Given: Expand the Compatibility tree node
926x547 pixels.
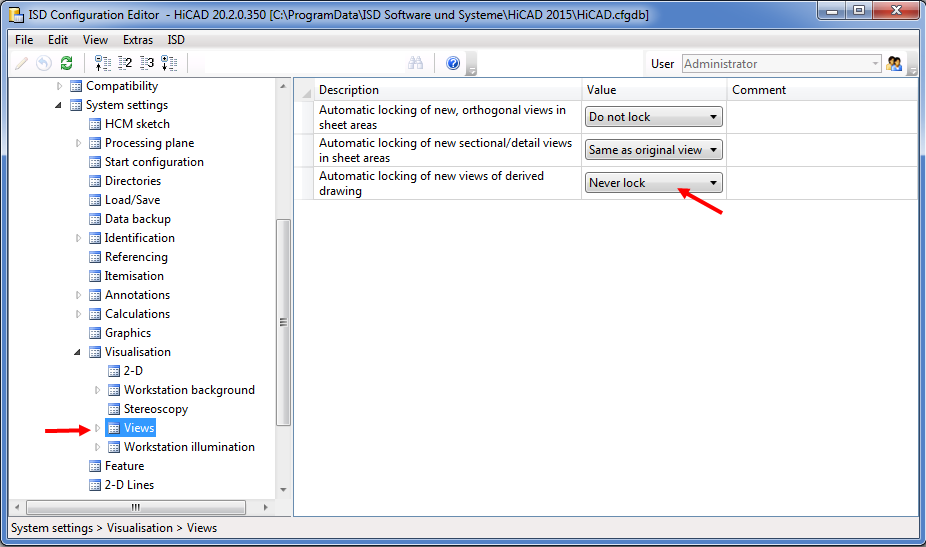Looking at the screenshot, I should click(x=59, y=86).
